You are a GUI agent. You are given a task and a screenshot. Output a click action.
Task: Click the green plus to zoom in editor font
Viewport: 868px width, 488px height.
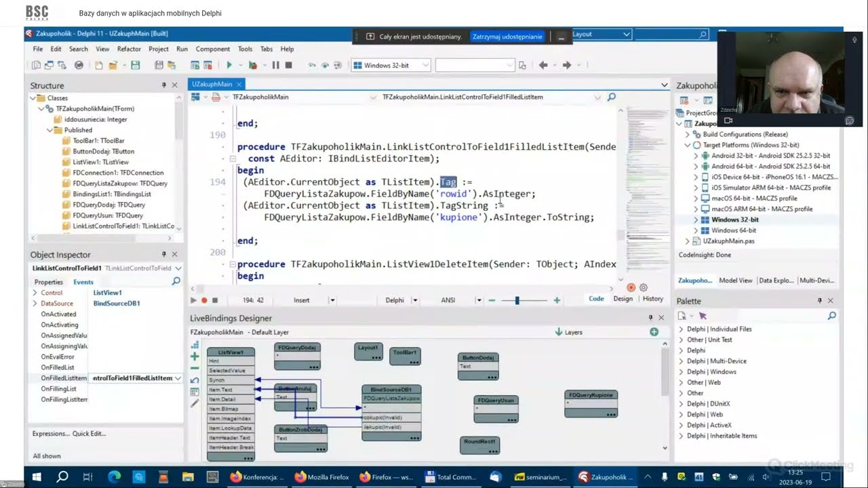click(x=557, y=300)
